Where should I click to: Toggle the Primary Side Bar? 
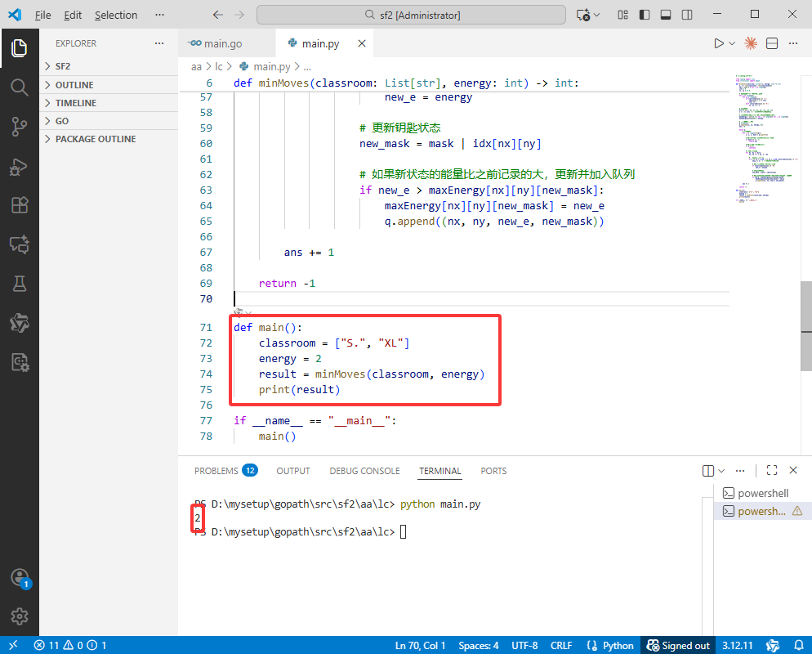645,15
